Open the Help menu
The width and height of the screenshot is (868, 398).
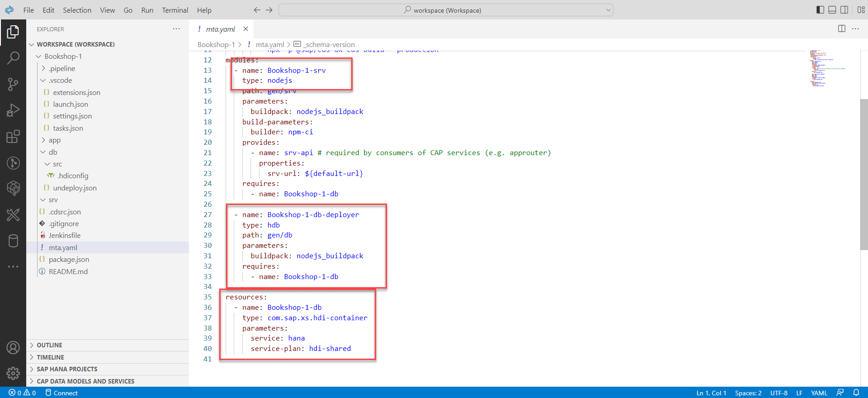coord(204,10)
